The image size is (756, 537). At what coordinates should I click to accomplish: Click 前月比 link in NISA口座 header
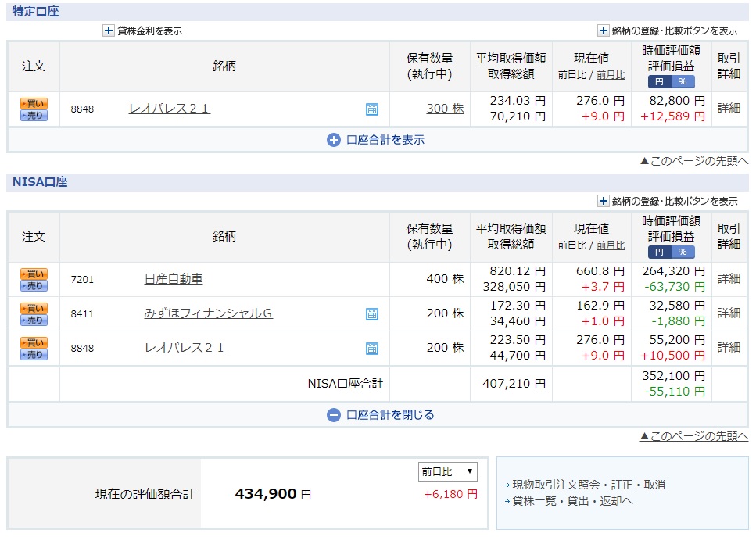[611, 245]
